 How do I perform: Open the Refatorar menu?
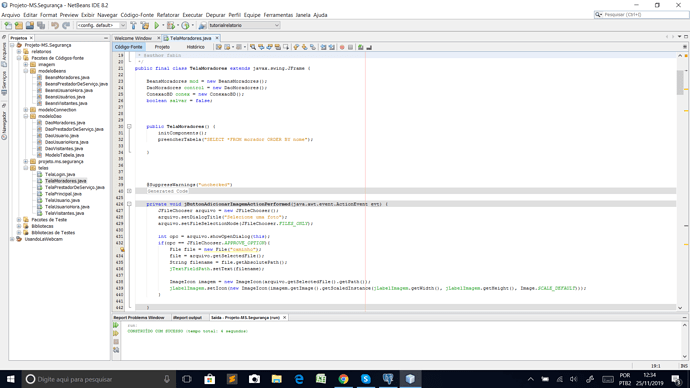(168, 15)
